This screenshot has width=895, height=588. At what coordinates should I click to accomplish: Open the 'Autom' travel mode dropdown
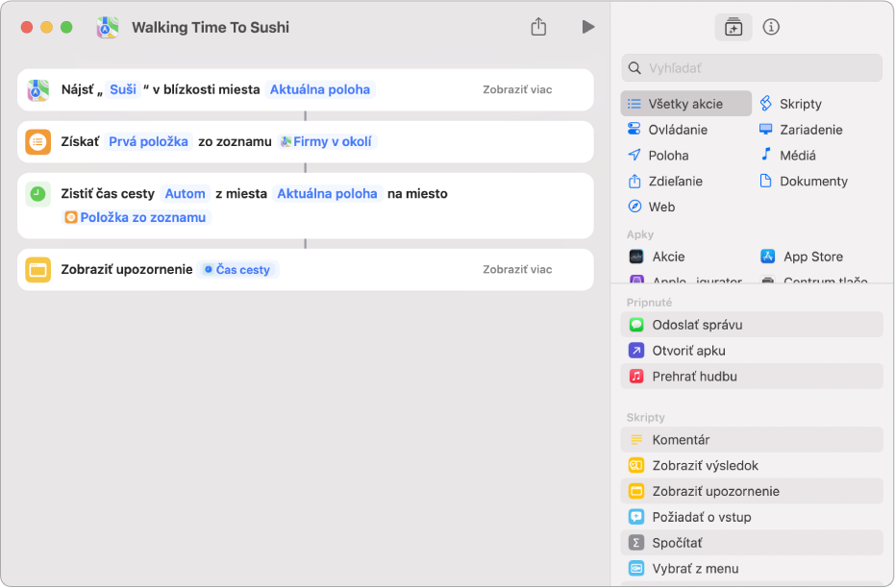185,194
